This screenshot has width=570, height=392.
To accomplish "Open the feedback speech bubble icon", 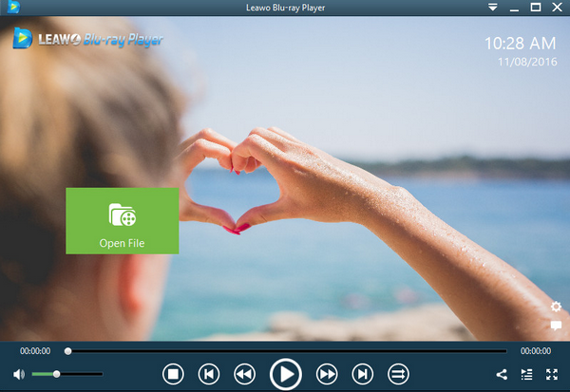I will point(556,326).
